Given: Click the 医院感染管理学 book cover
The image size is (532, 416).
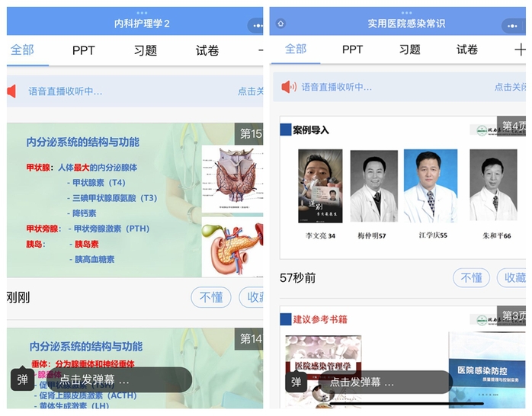Looking at the screenshot, I should point(323,372).
